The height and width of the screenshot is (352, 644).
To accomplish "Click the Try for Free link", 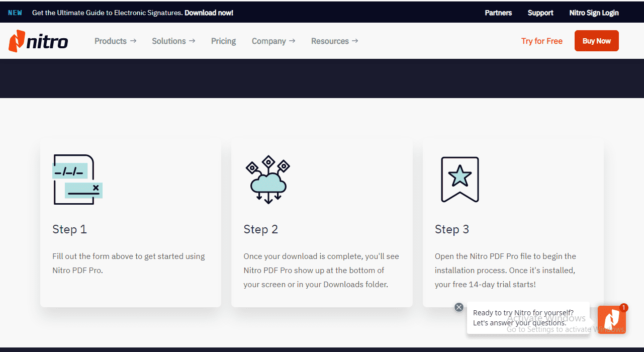I will pos(542,41).
